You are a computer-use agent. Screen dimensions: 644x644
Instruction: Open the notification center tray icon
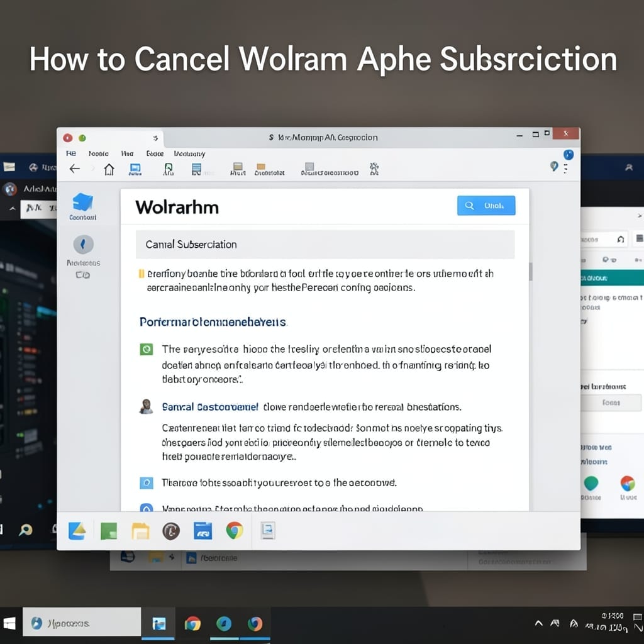click(638, 618)
